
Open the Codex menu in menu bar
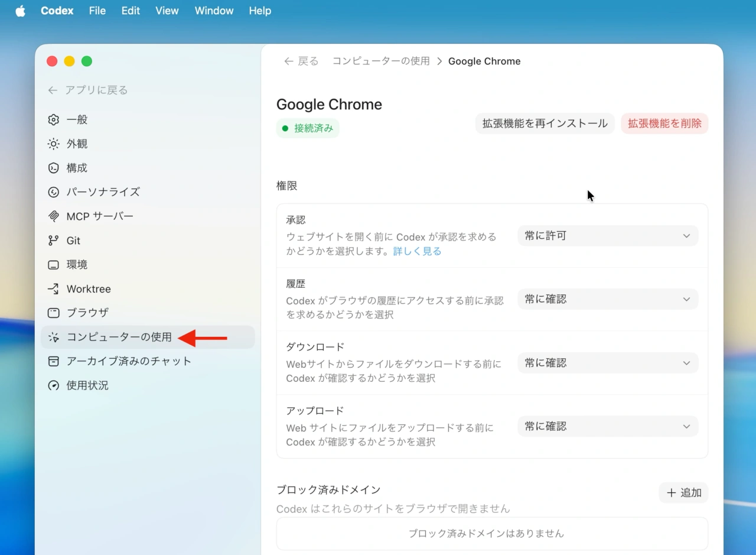57,11
